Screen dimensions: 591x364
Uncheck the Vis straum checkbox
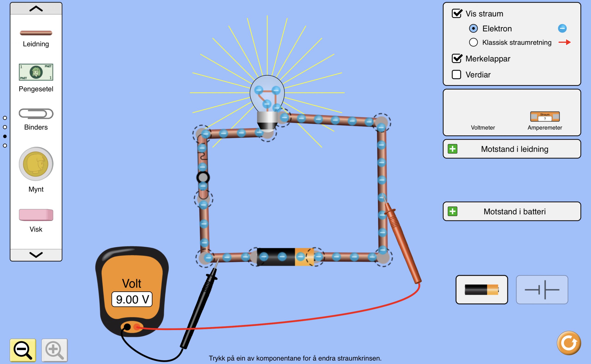[457, 14]
